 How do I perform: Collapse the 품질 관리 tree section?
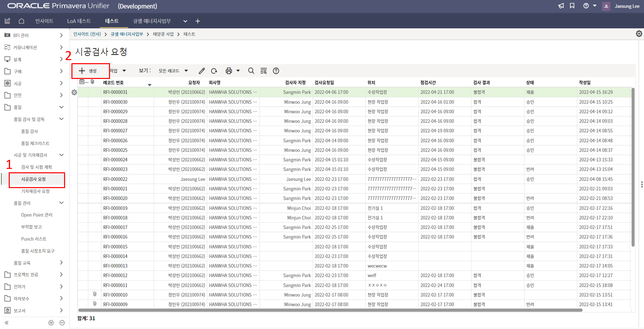pos(61,203)
